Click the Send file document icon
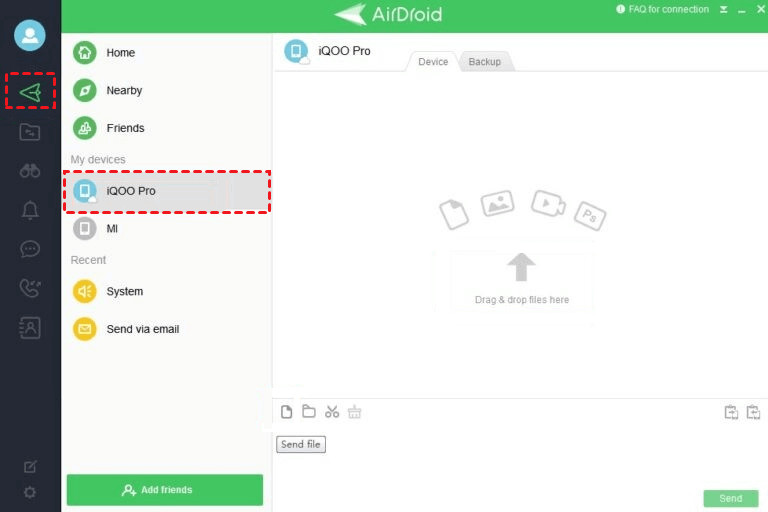 (287, 412)
